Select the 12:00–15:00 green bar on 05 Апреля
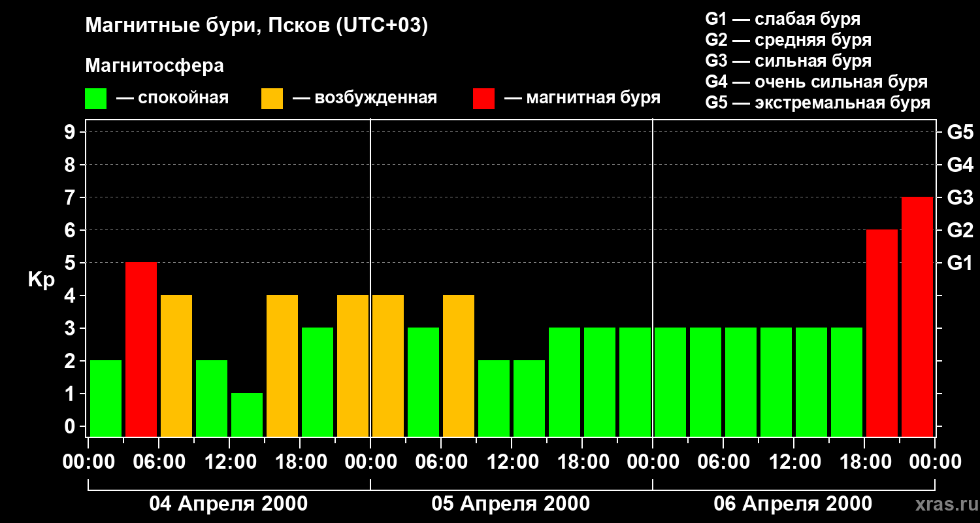Image resolution: width=980 pixels, height=523 pixels. click(x=529, y=398)
